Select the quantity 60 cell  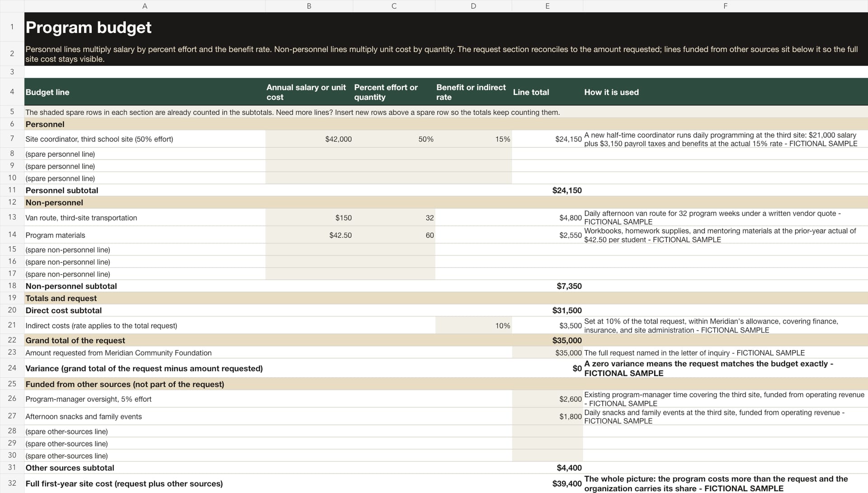394,235
